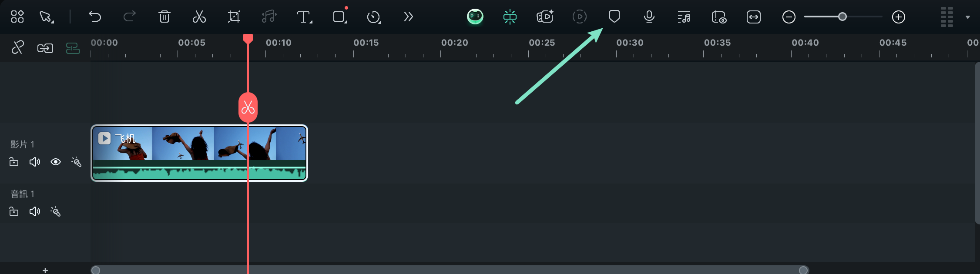Lock the 音訊 1 track
This screenshot has width=980, height=274.
click(x=14, y=211)
